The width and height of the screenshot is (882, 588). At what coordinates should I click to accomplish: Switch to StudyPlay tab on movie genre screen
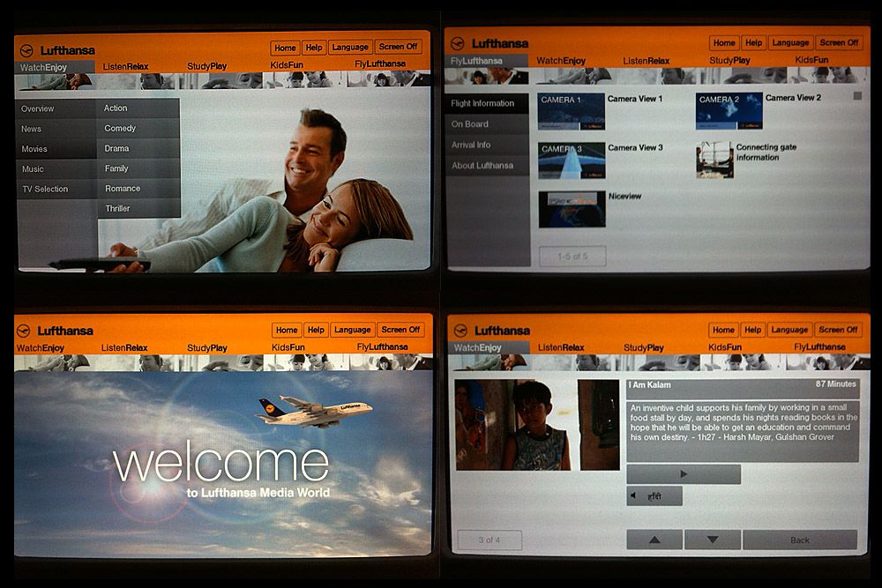[207, 66]
